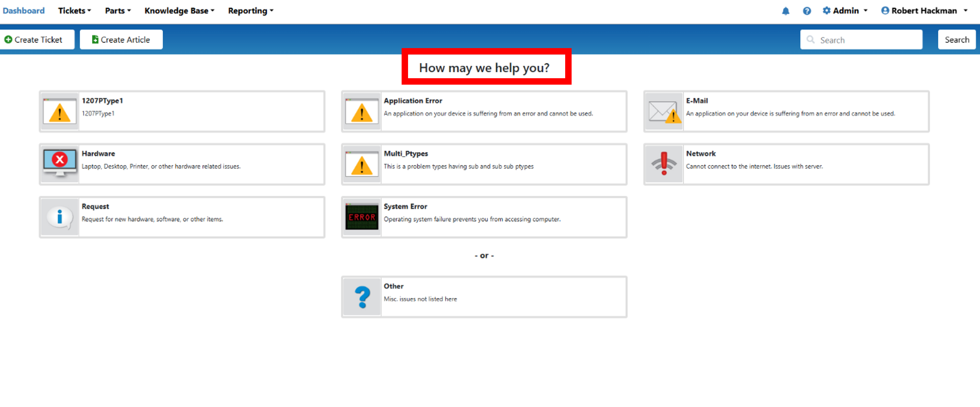
Task: Open the Robert Hackman user dropdown
Action: tap(924, 10)
